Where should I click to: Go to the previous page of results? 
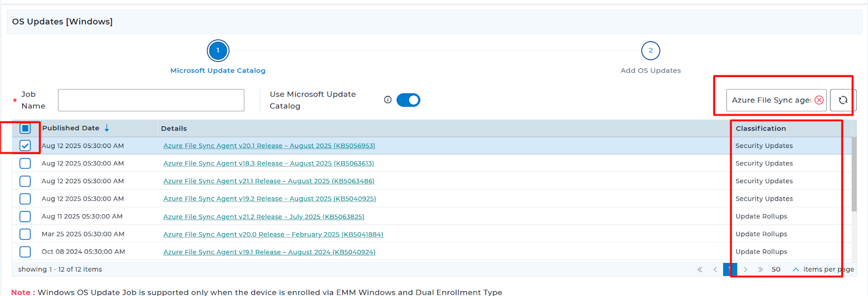[x=715, y=269]
